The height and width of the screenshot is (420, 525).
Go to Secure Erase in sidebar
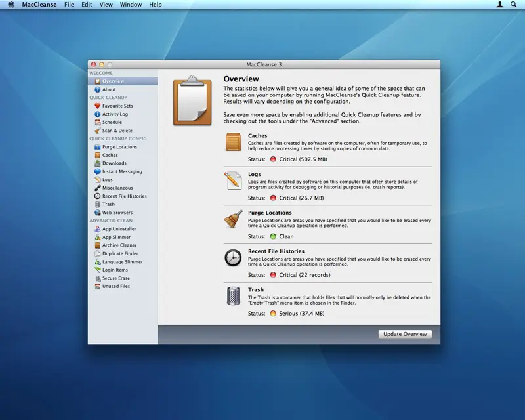tap(112, 278)
